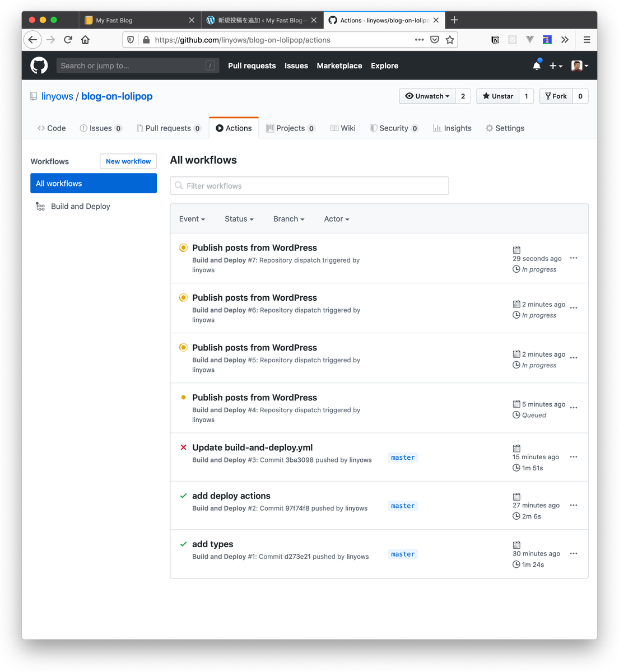Select Build and Deploy workflow in sidebar
619x672 pixels.
(x=80, y=207)
